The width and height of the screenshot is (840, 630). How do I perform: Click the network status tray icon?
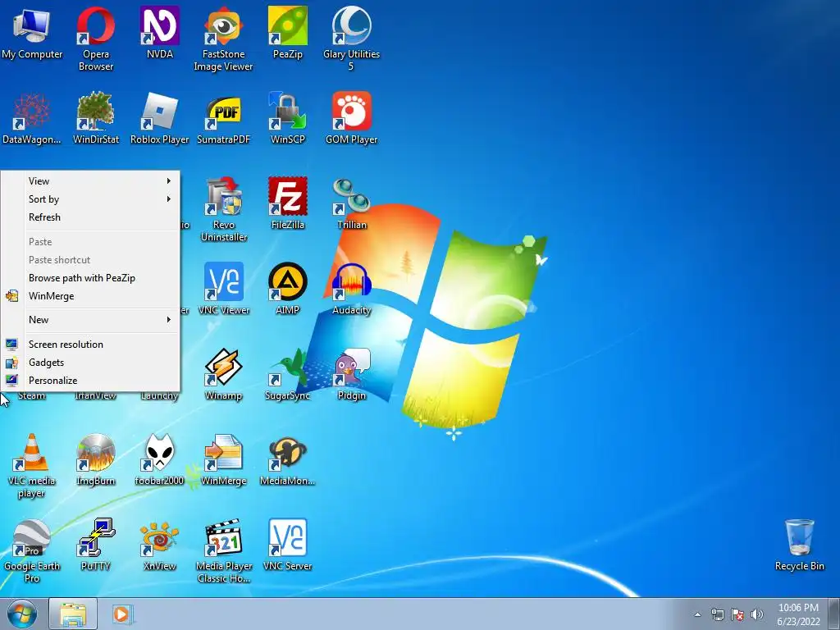pos(717,614)
